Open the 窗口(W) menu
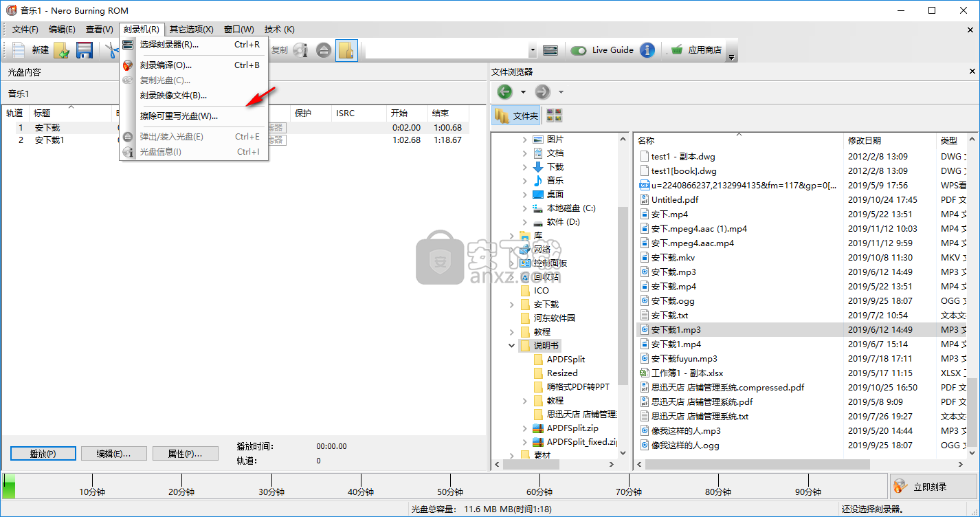The height and width of the screenshot is (517, 980). [238, 29]
